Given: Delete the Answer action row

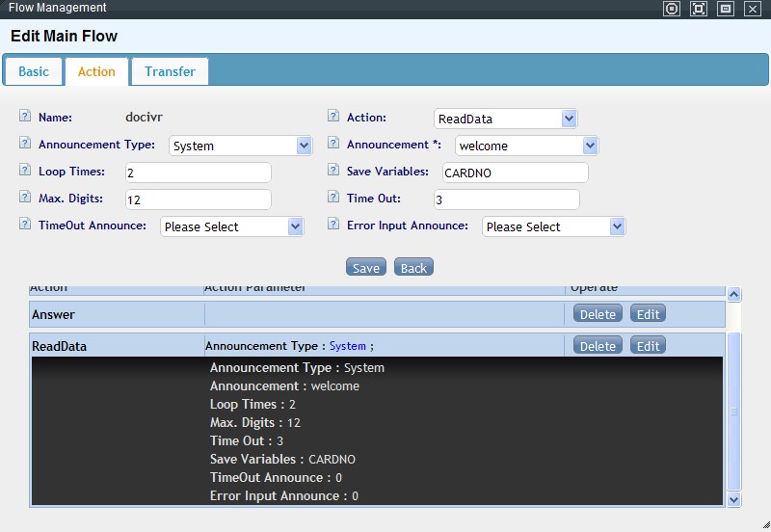Looking at the screenshot, I should (598, 314).
